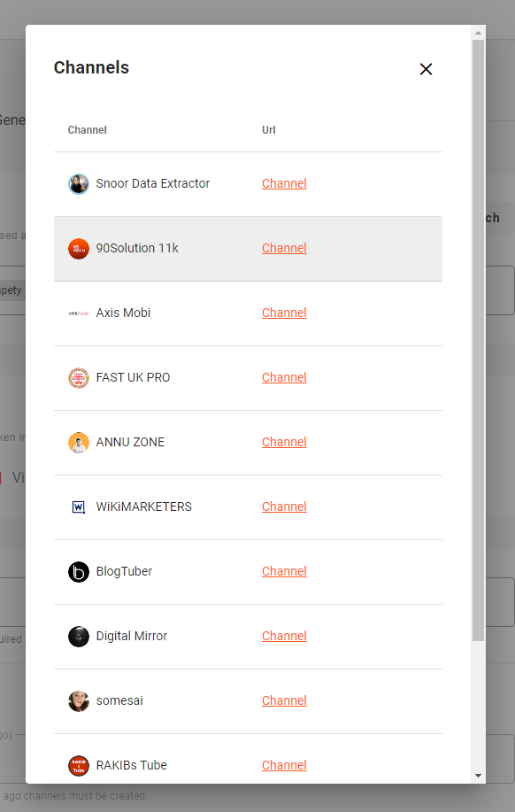Click the RAKIBs Tube red avatar

pyautogui.click(x=79, y=765)
